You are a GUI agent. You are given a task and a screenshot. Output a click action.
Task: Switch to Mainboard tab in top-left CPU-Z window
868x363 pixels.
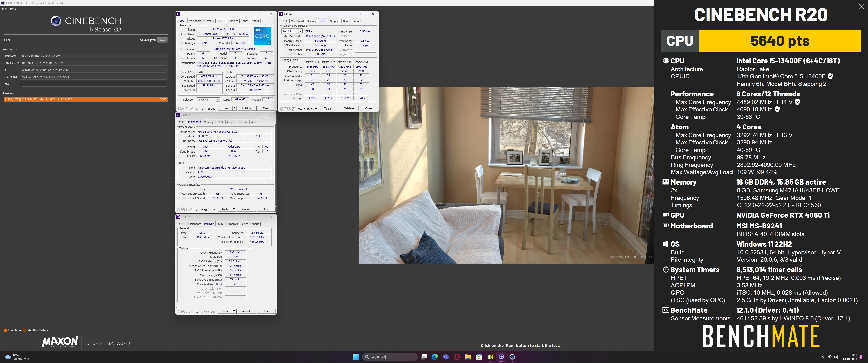195,21
